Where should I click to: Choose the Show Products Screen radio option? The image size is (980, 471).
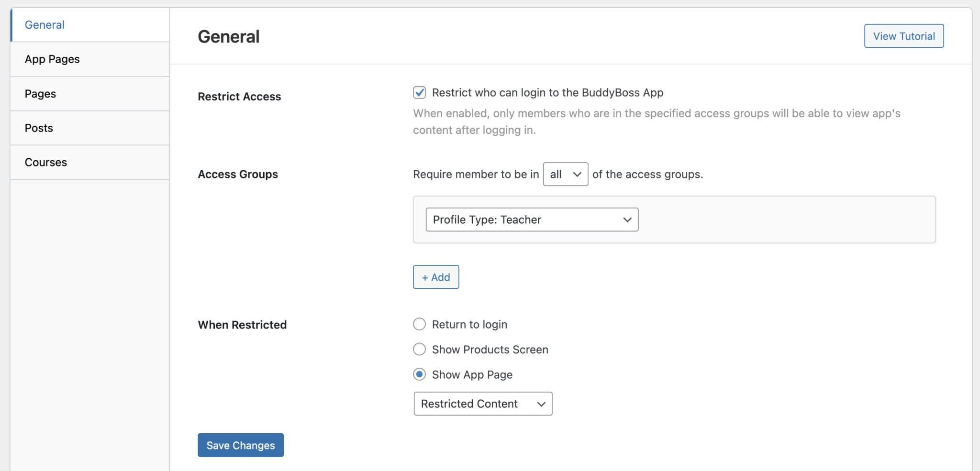(x=419, y=350)
